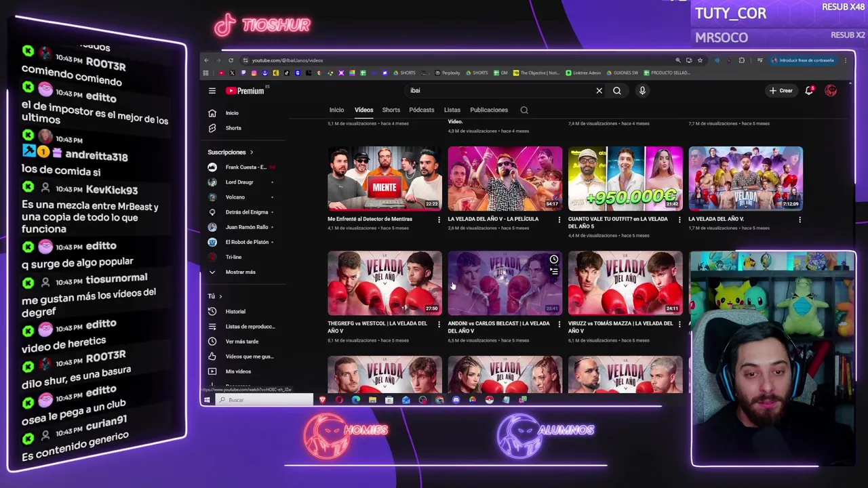Open options menu for Me Enfrenté al Detector video

tap(439, 220)
